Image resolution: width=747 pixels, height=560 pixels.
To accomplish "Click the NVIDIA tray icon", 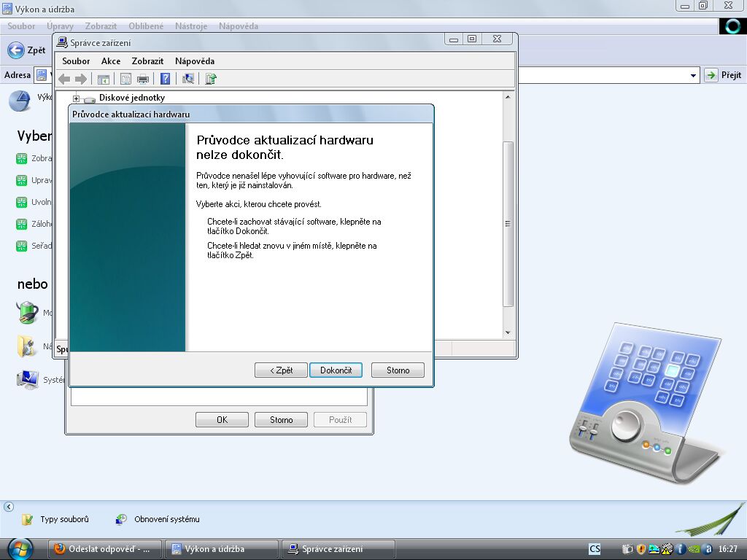I will pos(694,549).
